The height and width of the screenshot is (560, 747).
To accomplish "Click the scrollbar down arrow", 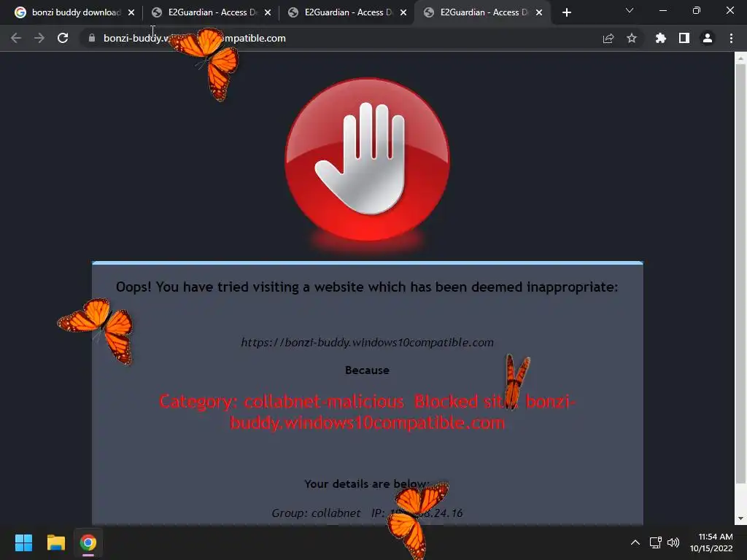I will [740, 518].
